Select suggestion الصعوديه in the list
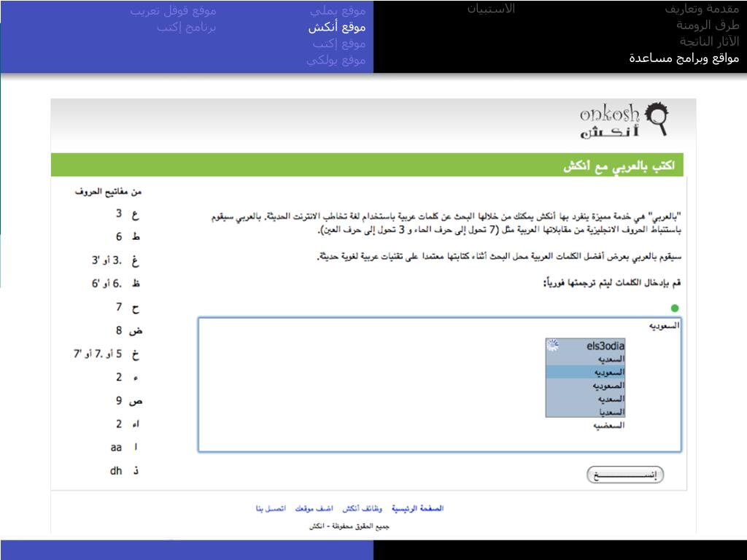This screenshot has height=560, width=747. [585, 385]
